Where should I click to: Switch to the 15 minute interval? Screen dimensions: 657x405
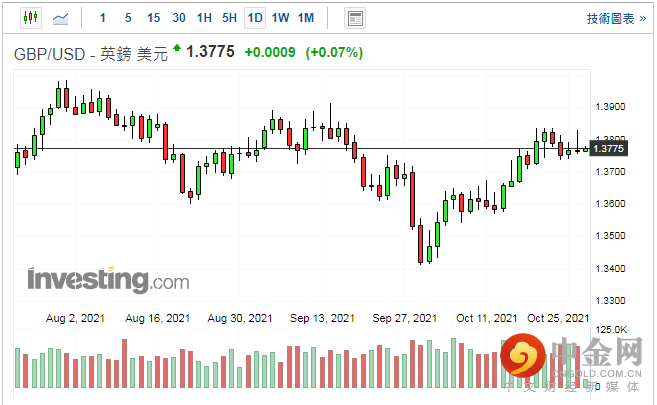pyautogui.click(x=153, y=18)
